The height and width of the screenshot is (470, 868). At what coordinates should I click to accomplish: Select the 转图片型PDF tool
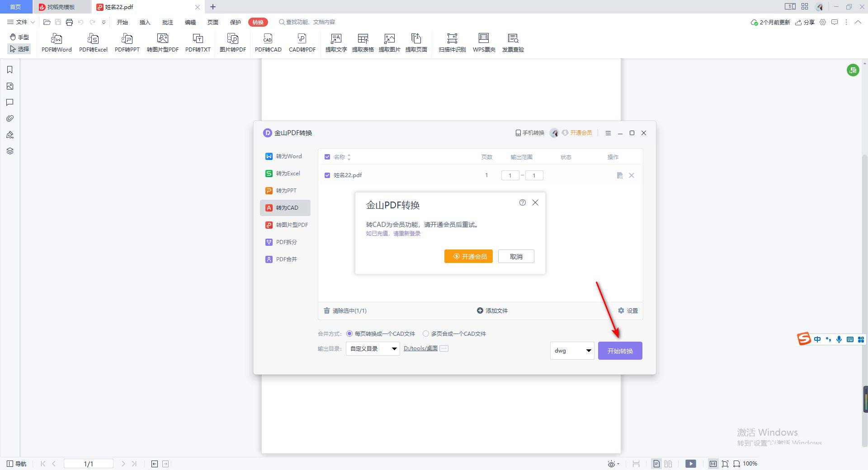pos(163,43)
